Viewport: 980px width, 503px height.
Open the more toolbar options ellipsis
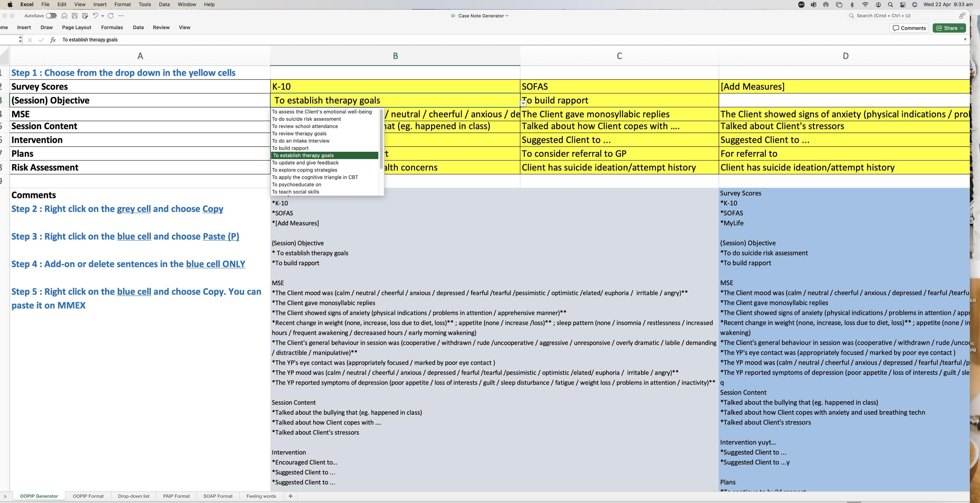(121, 16)
